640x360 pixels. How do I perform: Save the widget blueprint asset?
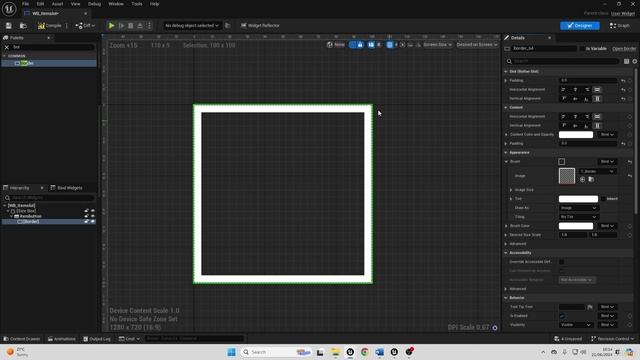pos(9,26)
